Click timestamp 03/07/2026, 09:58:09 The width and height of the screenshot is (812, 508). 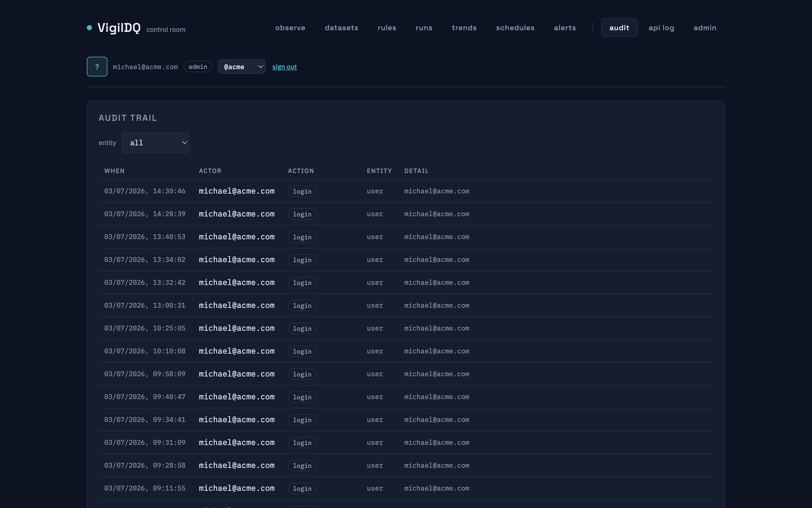click(x=145, y=374)
